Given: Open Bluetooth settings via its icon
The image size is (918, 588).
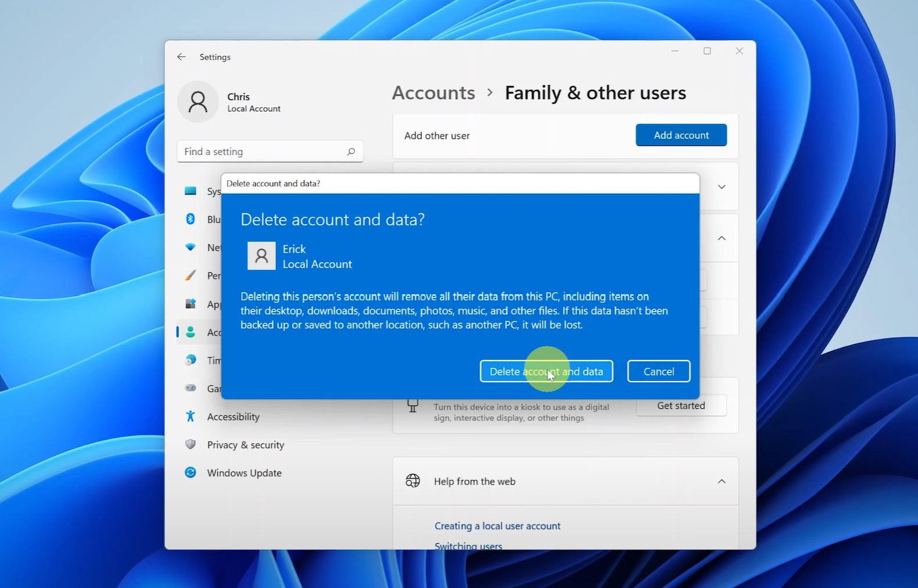Looking at the screenshot, I should pos(191,219).
